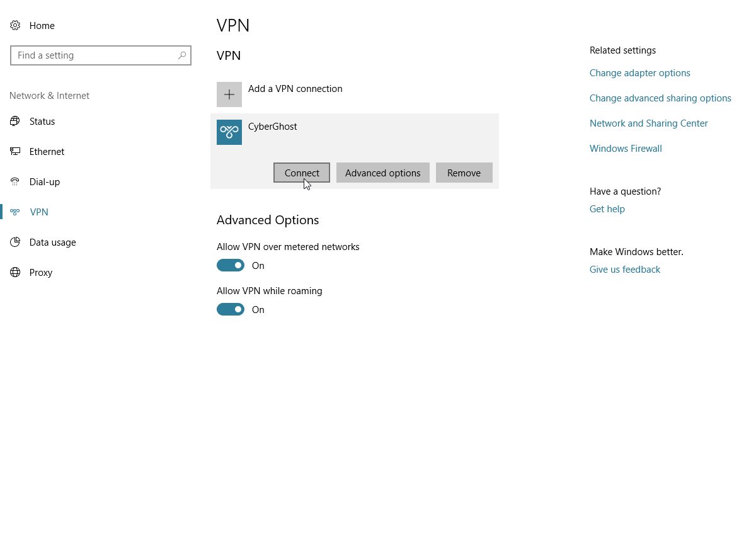Screen dimensions: 756x541
Task: Turn off VPN over metered networks
Action: (231, 266)
